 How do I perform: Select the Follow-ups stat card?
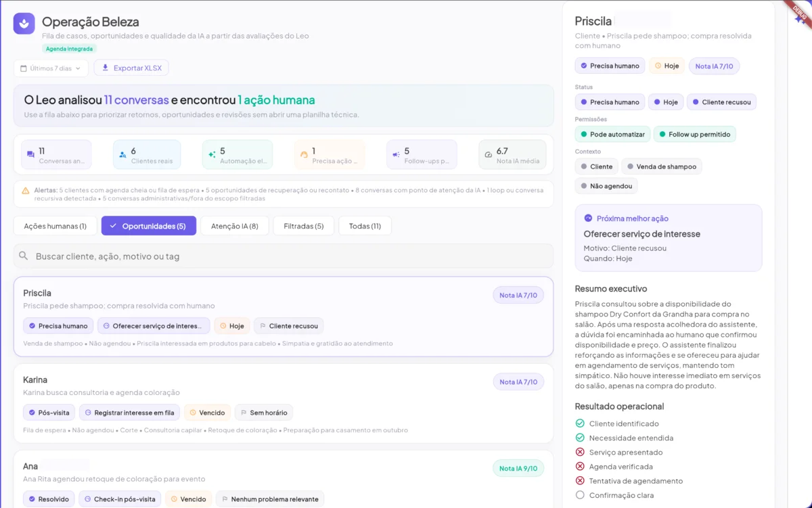pos(422,154)
